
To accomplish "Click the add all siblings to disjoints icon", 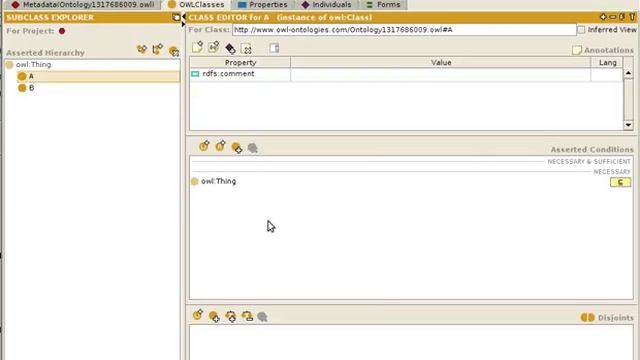I will point(231,316).
